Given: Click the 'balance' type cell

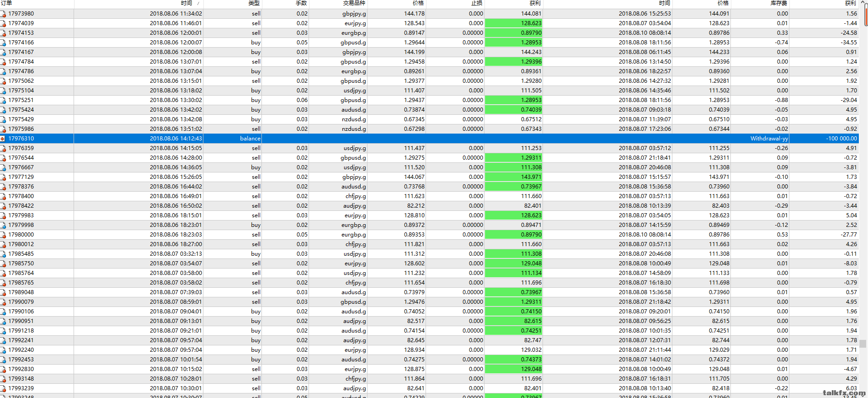Looking at the screenshot, I should click(250, 139).
